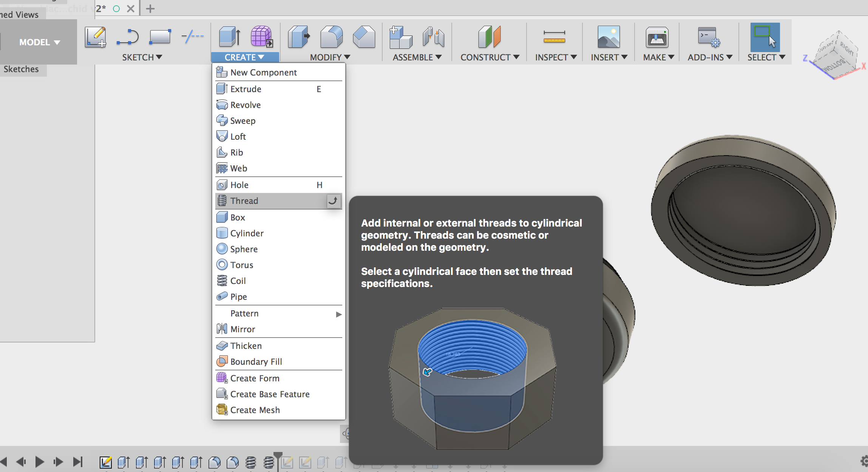Toggle the Thread toolbar shortcut arrow
868x472 pixels.
tap(333, 201)
